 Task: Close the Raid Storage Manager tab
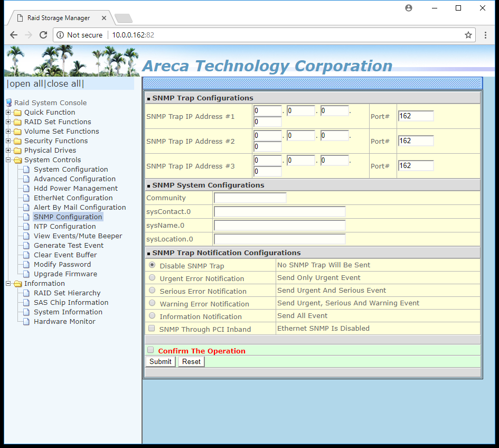(103, 18)
